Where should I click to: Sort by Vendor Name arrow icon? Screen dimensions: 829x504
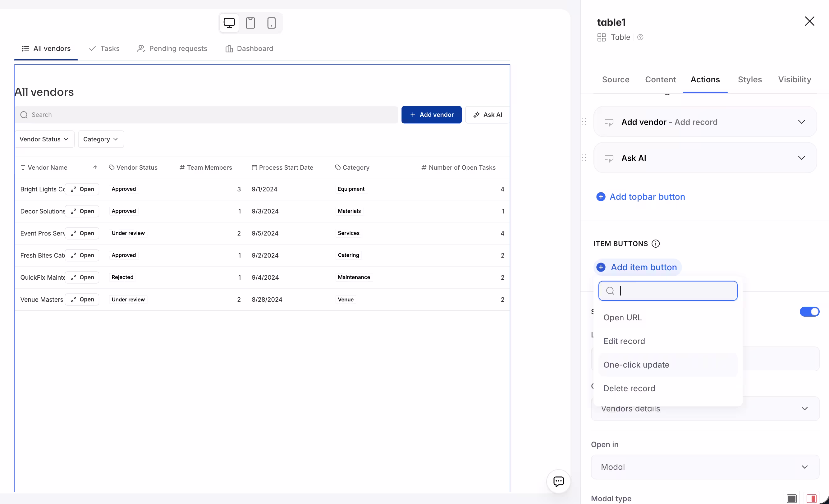(95, 167)
